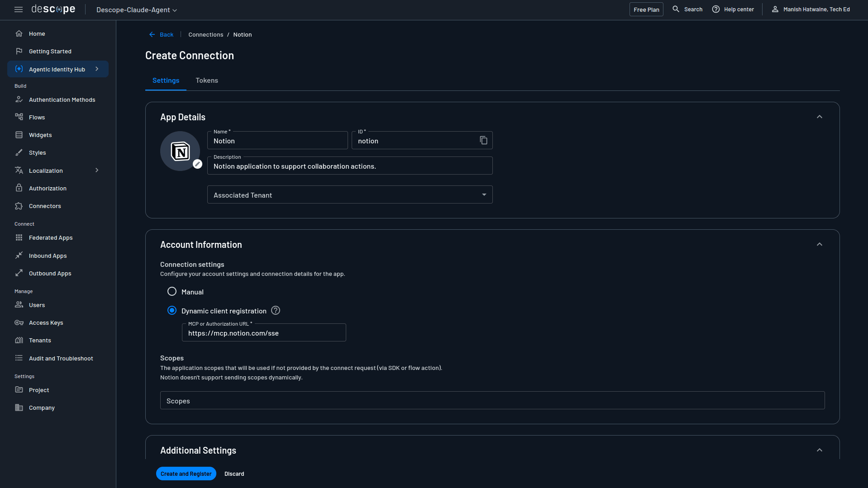Image resolution: width=868 pixels, height=488 pixels.
Task: Click the Tenants icon
Action: tap(19, 340)
